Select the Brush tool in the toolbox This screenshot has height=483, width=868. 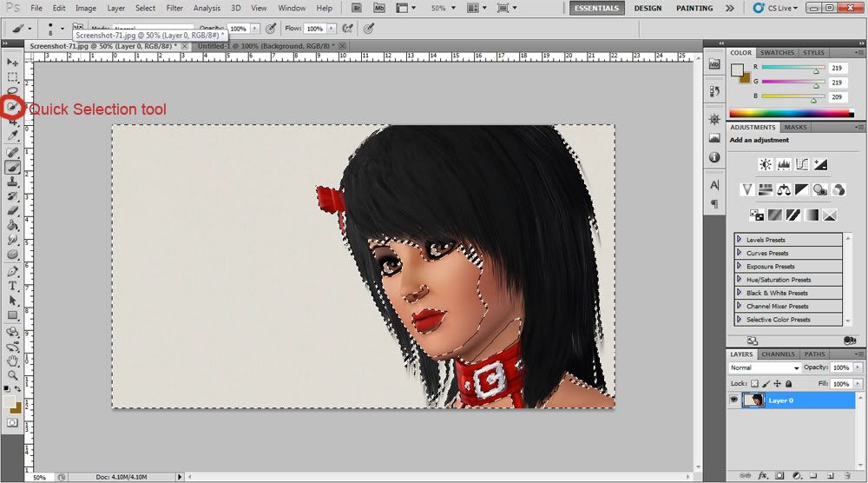coord(12,167)
